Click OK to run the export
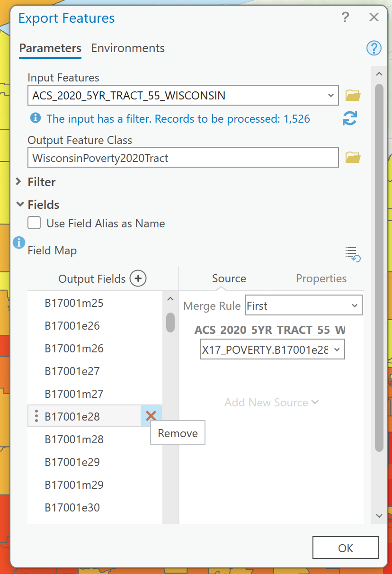 345,548
